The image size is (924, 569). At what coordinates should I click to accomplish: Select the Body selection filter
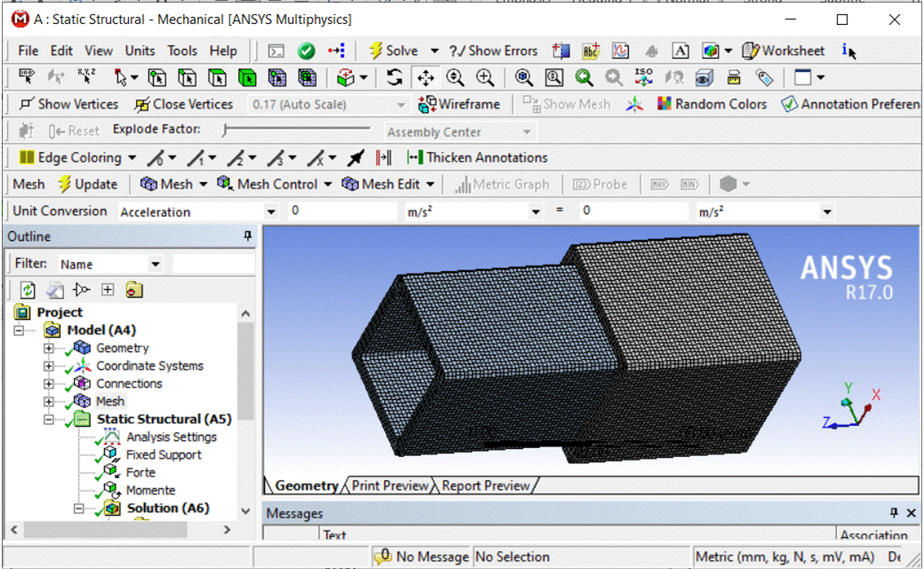coord(248,77)
